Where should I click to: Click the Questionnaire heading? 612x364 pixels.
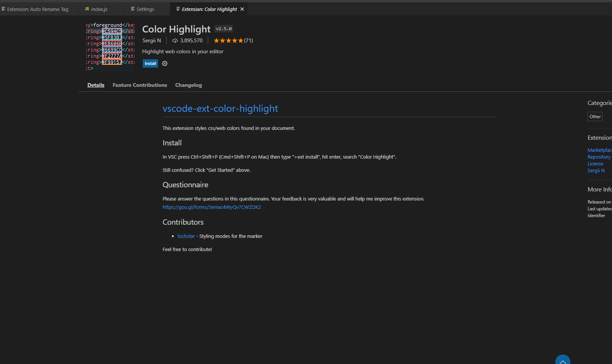point(185,185)
